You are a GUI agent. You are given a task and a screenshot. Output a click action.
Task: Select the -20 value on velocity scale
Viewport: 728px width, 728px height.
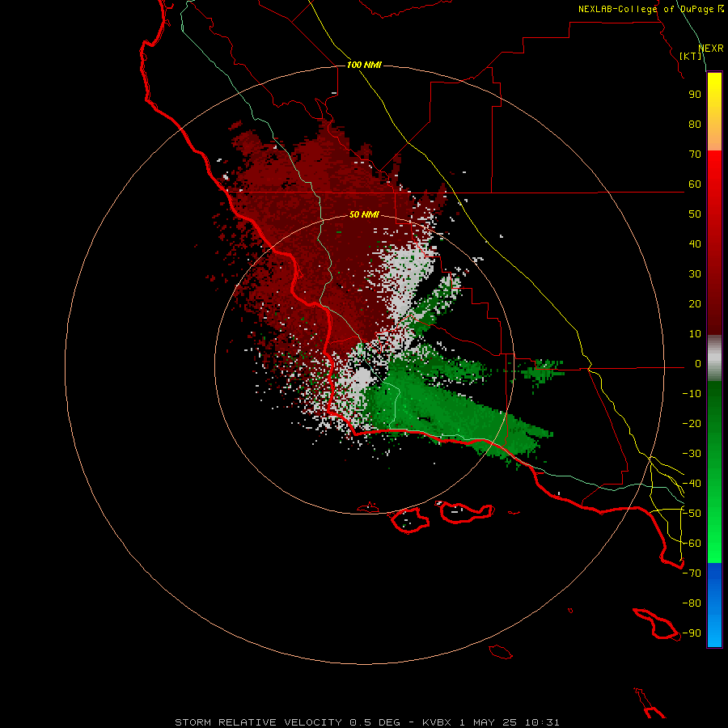(692, 423)
